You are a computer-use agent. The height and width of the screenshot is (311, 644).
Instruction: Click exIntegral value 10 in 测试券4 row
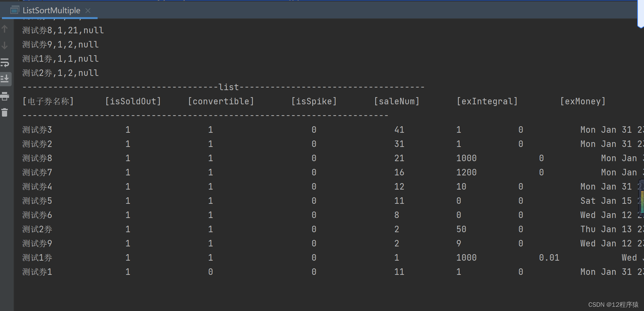coord(461,187)
